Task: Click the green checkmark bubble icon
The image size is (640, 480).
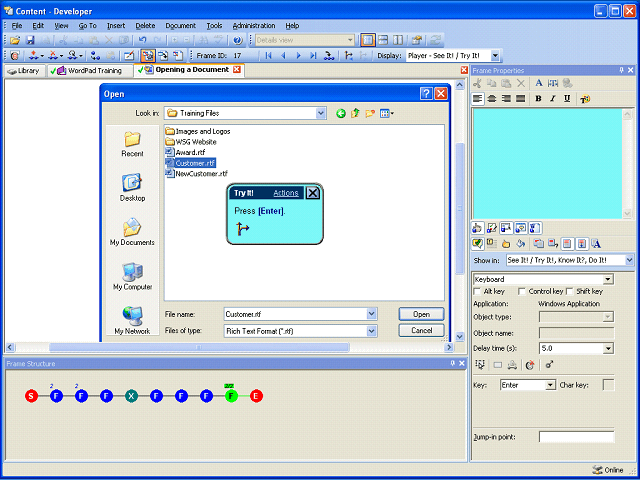Action: (477, 244)
